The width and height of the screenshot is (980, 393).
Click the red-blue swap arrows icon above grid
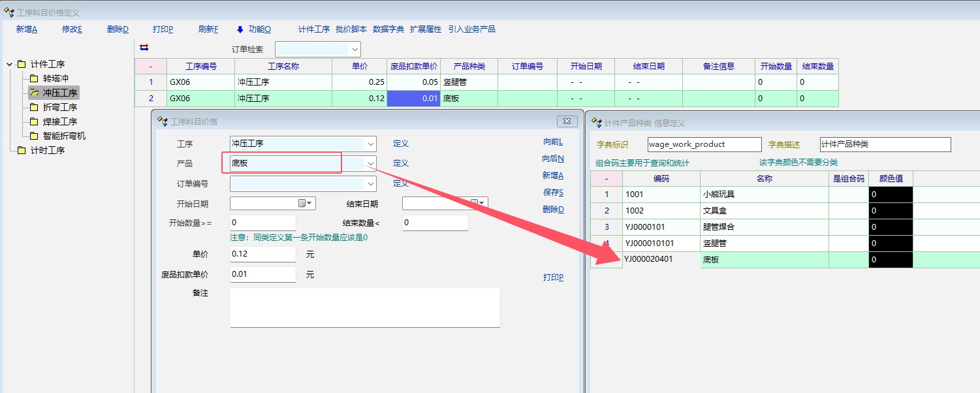pos(144,47)
